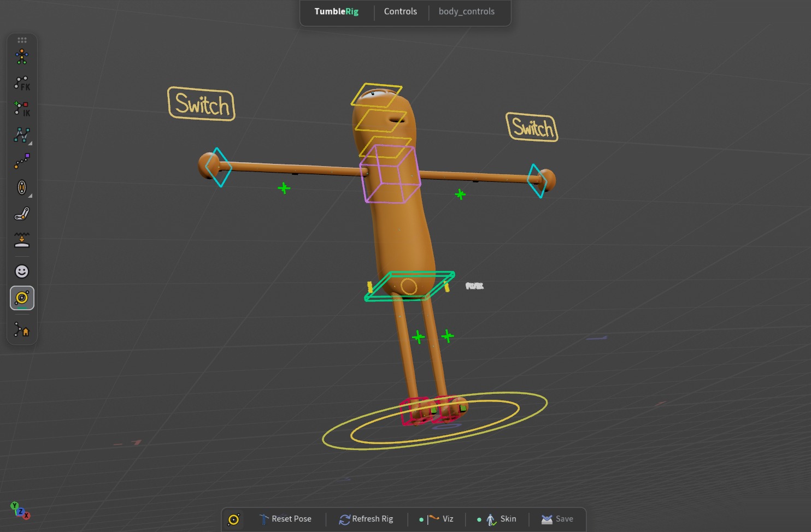The width and height of the screenshot is (811, 532).
Task: Pick the topmost yellow square head control
Action: point(377,95)
